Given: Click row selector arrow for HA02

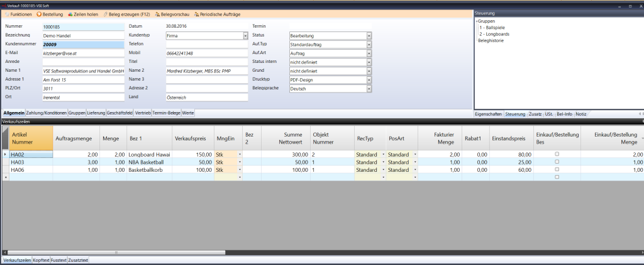Looking at the screenshot, I should pos(6,154).
